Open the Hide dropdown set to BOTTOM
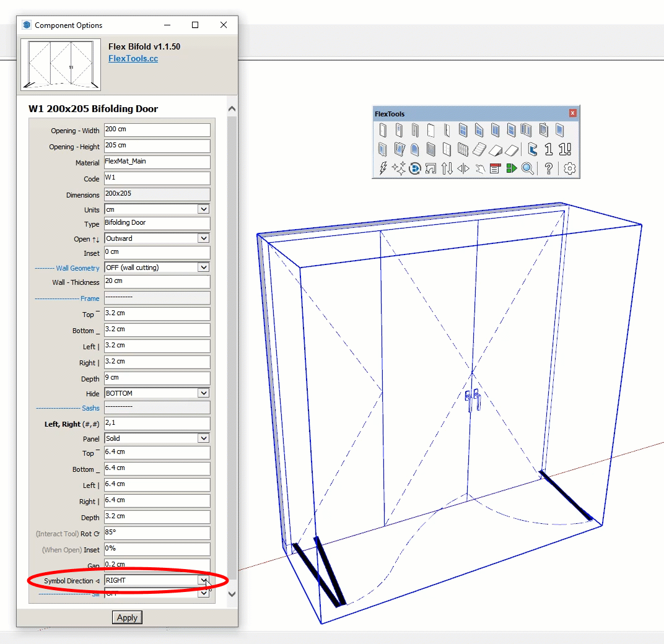The image size is (664, 644). 203,393
